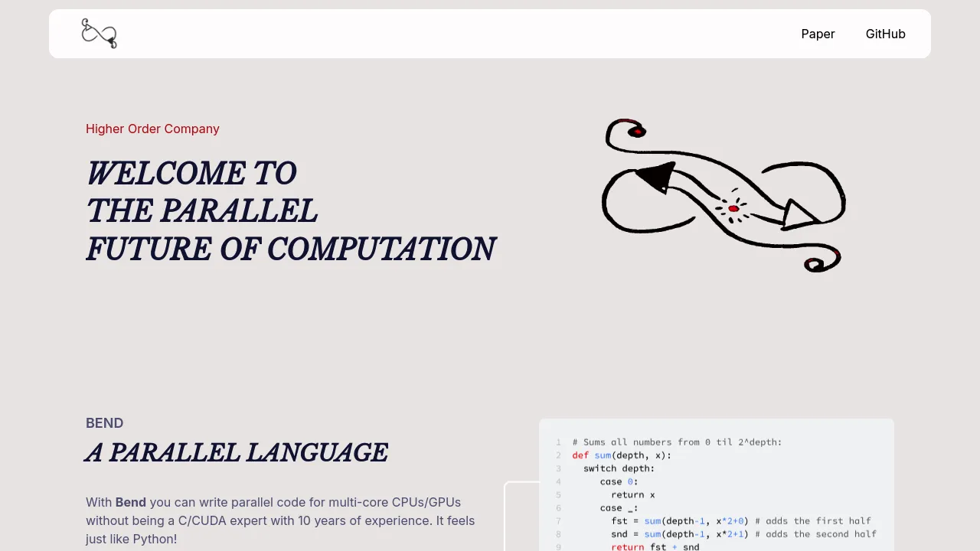
Task: Click code comment 'Sums all numbers from 0 til 2^depth'
Action: click(677, 442)
